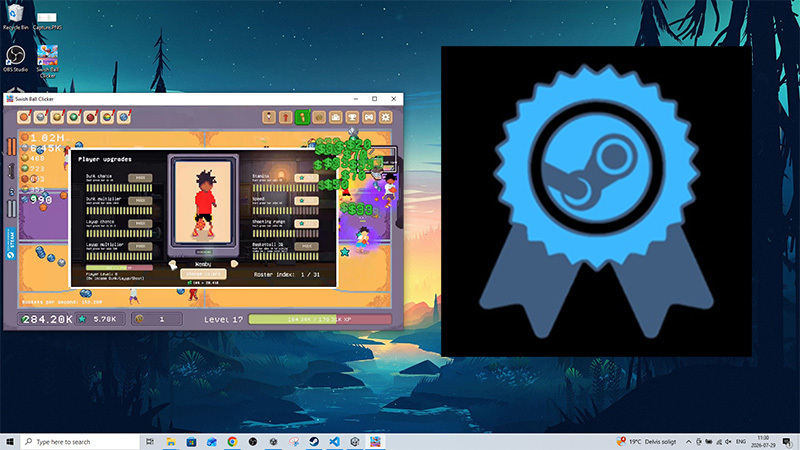Screen dimensions: 800x450
Task: Click the Change colors button under player card
Action: click(203, 274)
